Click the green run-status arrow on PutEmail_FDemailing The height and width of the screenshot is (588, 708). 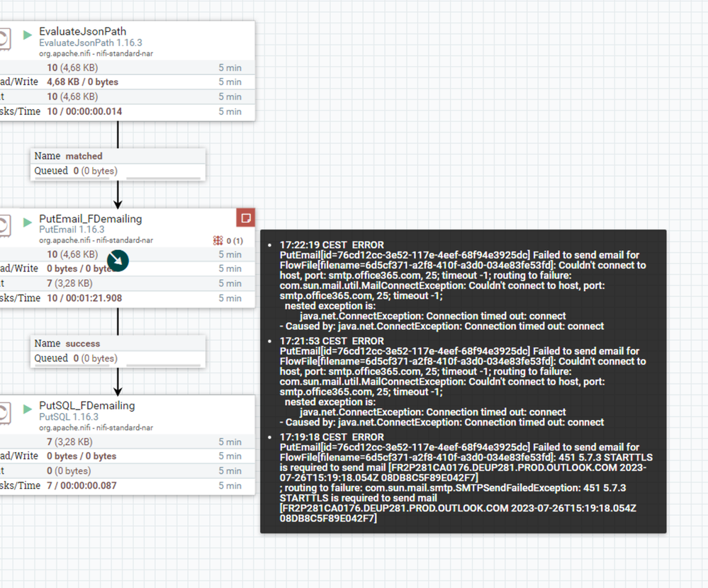pos(28,222)
